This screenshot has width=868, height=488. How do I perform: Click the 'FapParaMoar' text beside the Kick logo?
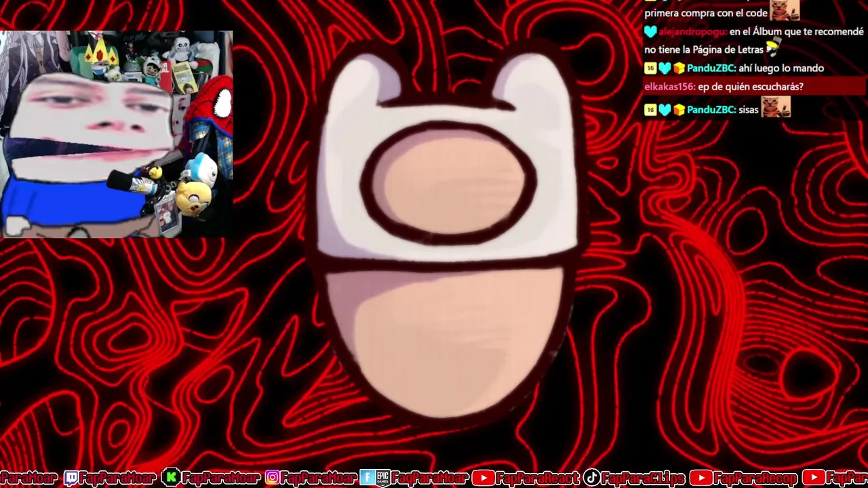[x=221, y=478]
